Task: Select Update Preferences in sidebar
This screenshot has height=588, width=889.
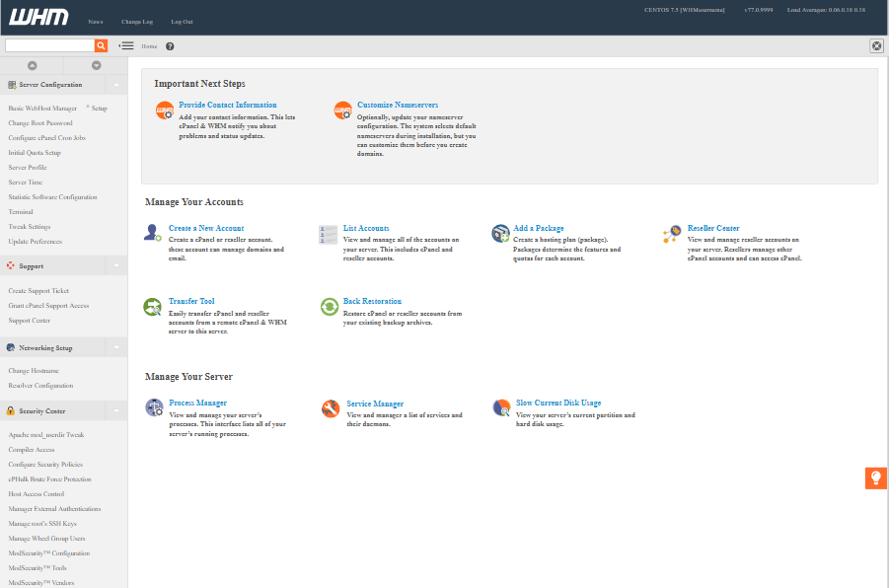Action: pos(36,241)
